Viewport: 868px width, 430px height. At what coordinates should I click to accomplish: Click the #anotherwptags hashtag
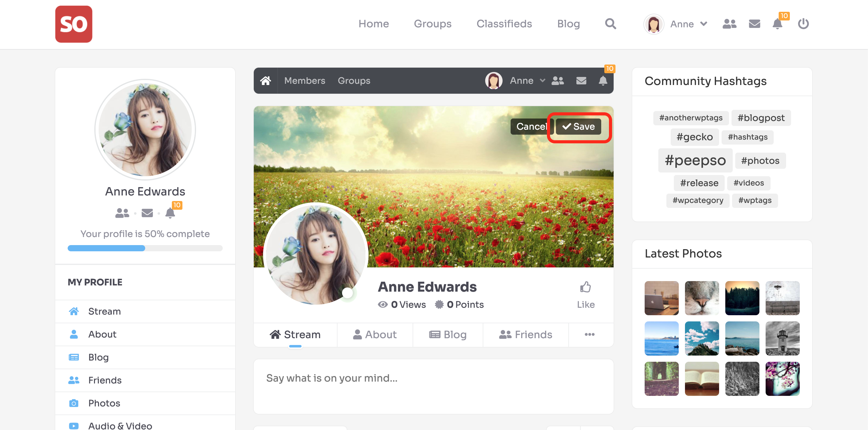click(691, 118)
